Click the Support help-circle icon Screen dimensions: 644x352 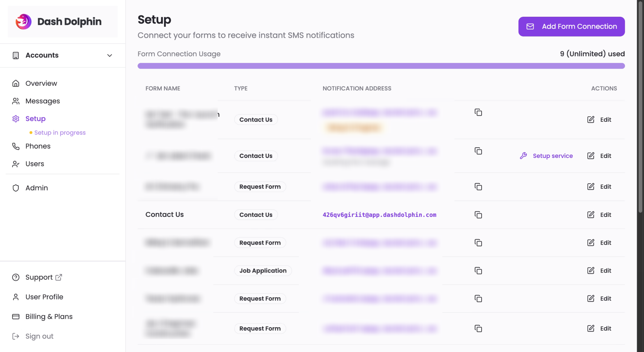tap(16, 277)
